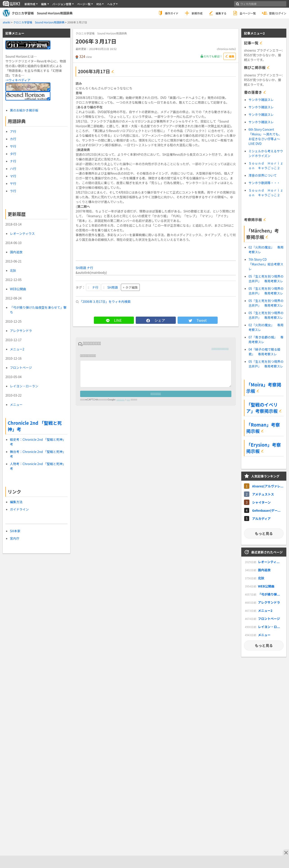The image size is (289, 868).
Task: Click the edit pencil beside 「Moira」考察掲示板
Action: pos(258,391)
